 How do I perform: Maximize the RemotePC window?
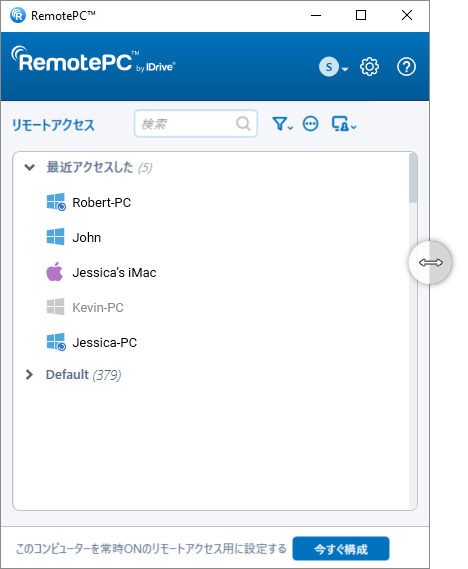361,15
